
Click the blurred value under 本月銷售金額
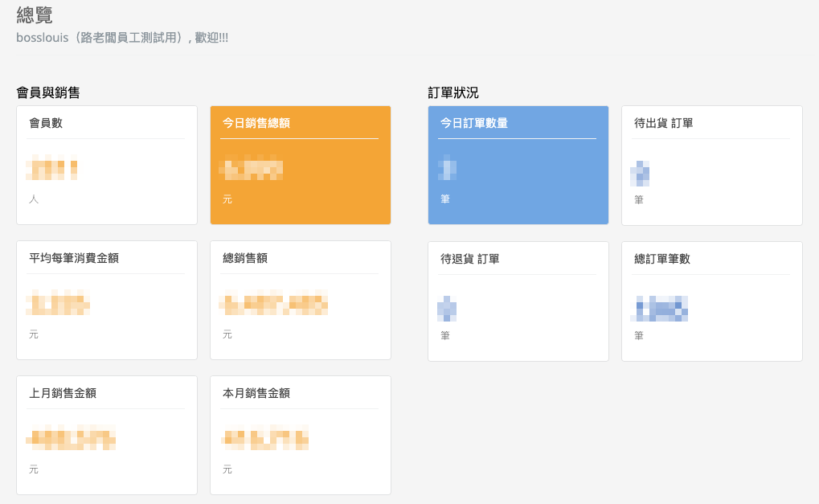tap(264, 437)
